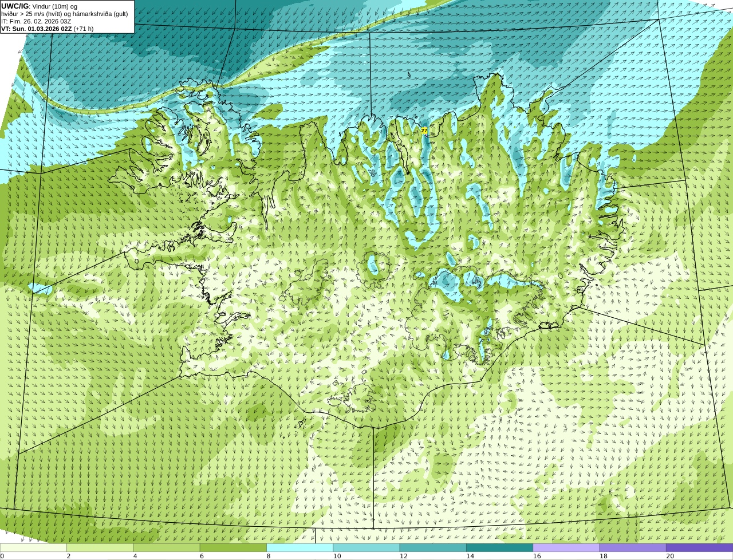The height and width of the screenshot is (560, 733).
Task: Click the scale value '8' on colorbar
Action: click(268, 556)
